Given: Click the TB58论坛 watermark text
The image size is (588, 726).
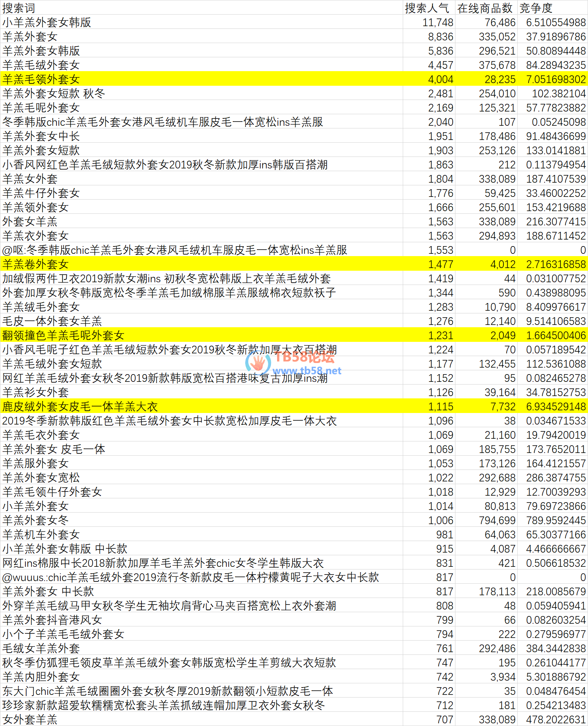Looking at the screenshot, I should click(304, 357).
